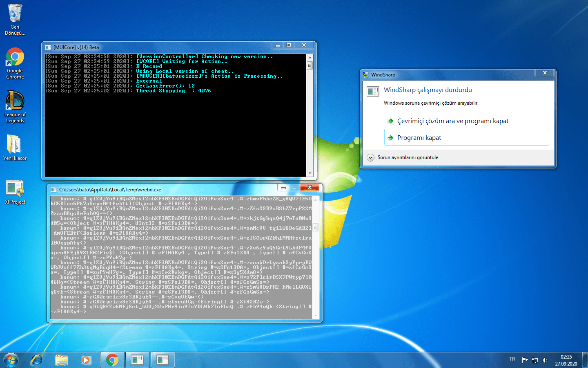Open the Action Center flag tray icon
The height and width of the screenshot is (368, 588).
point(525,360)
